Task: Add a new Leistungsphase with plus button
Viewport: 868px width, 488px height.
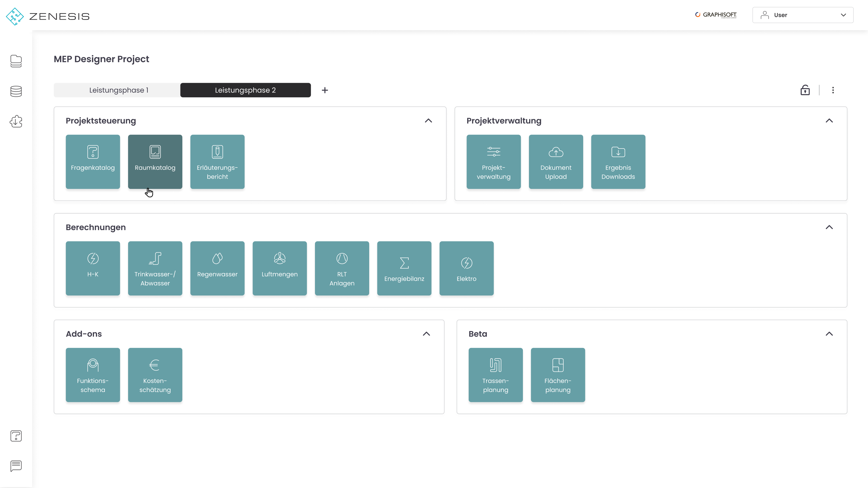Action: click(x=325, y=90)
